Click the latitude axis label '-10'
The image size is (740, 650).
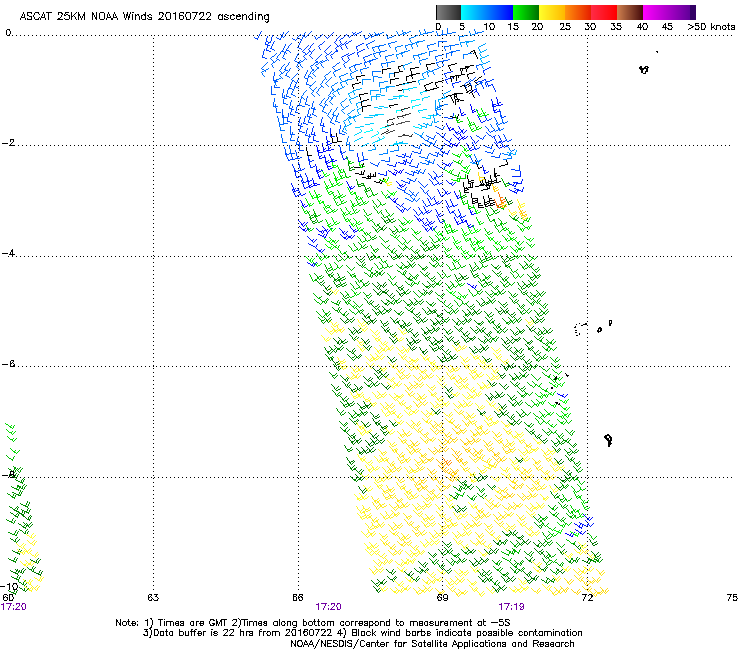[x=10, y=586]
